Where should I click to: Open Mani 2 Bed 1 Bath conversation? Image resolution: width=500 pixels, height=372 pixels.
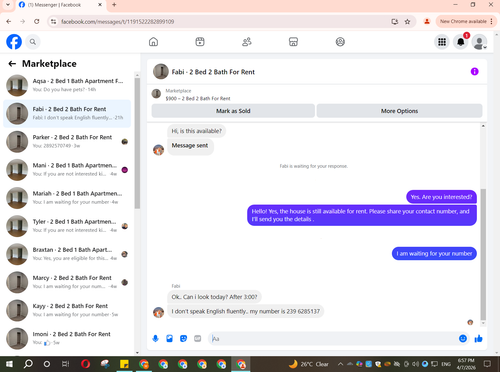(x=67, y=170)
